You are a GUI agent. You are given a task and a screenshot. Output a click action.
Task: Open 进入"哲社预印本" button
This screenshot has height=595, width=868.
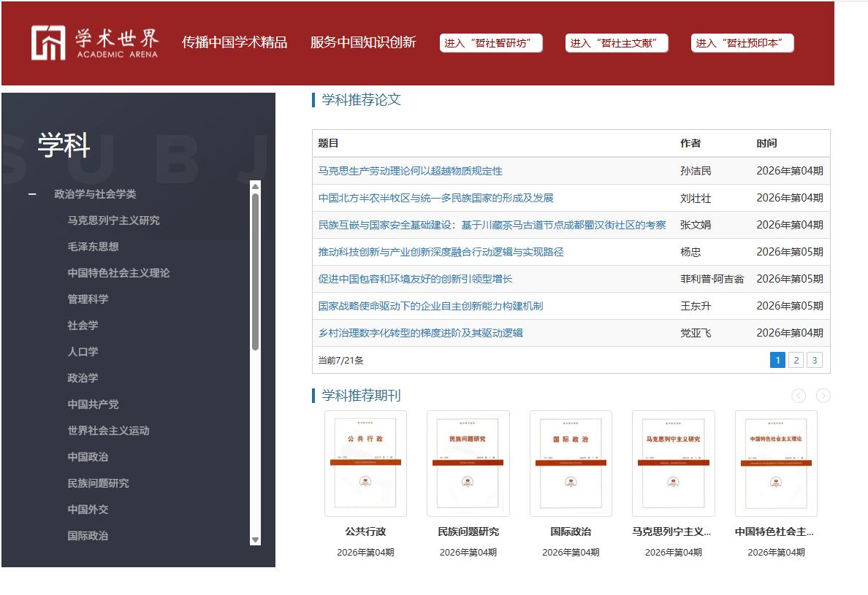tap(742, 43)
